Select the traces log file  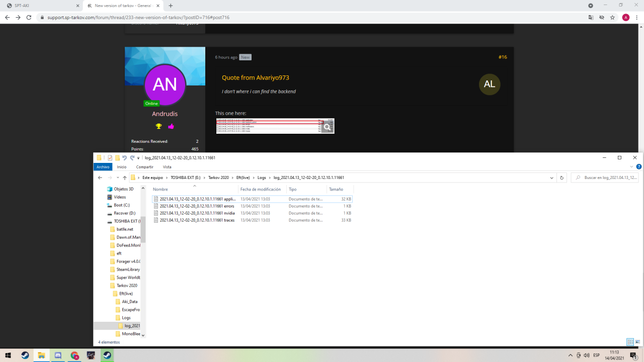click(253, 220)
